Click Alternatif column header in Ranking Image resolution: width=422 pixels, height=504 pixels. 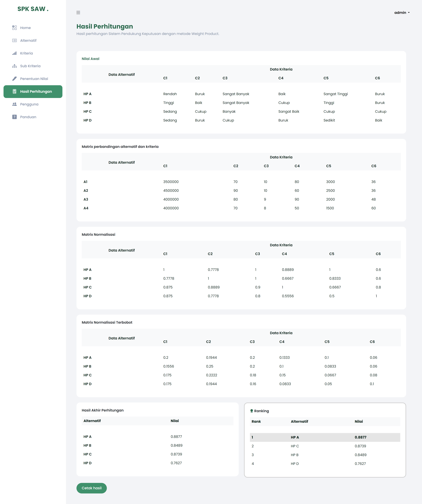pyautogui.click(x=299, y=421)
